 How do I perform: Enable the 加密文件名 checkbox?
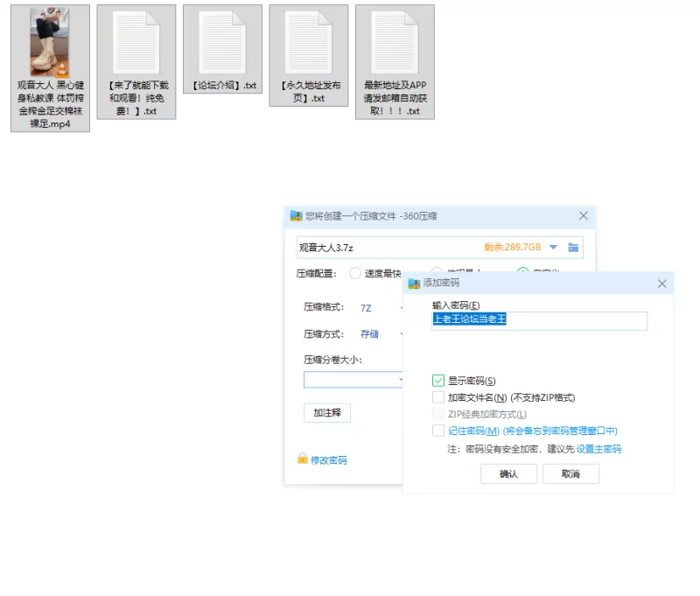pos(438,396)
